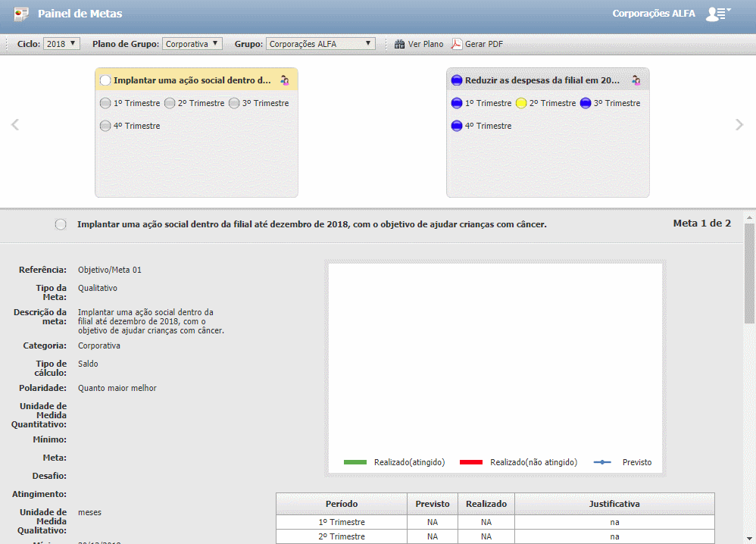Click the Gerar PDF icon
The image size is (756, 544).
(x=457, y=44)
